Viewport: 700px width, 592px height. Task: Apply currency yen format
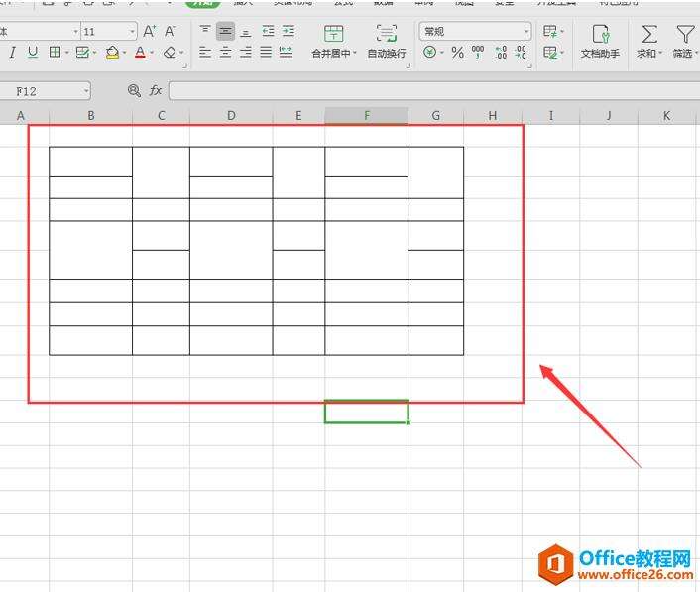(x=429, y=53)
